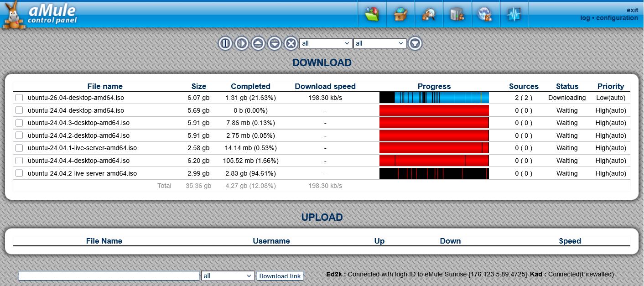Open the Kad network globe icon

point(485,15)
